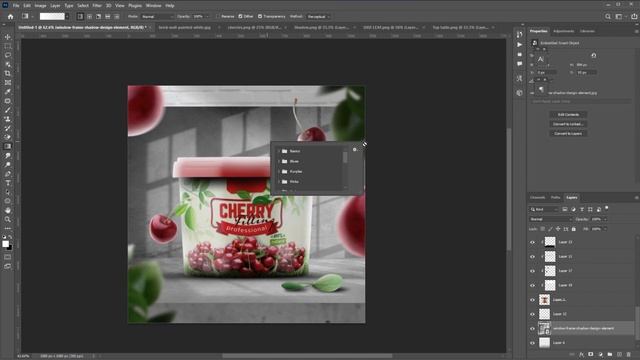Switch to the Channels tab
Viewport: 640px width, 360px height.
(x=538, y=198)
